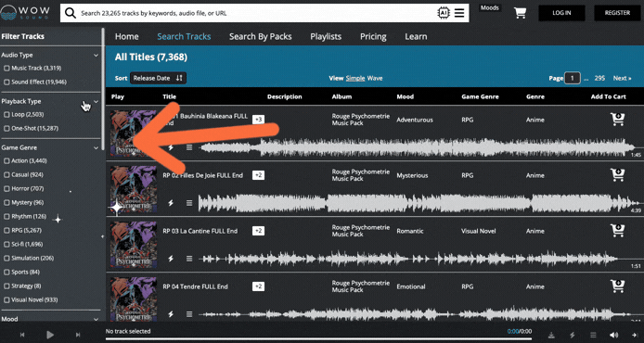Click the LOG IN button
This screenshot has height=343, width=644.
point(561,13)
